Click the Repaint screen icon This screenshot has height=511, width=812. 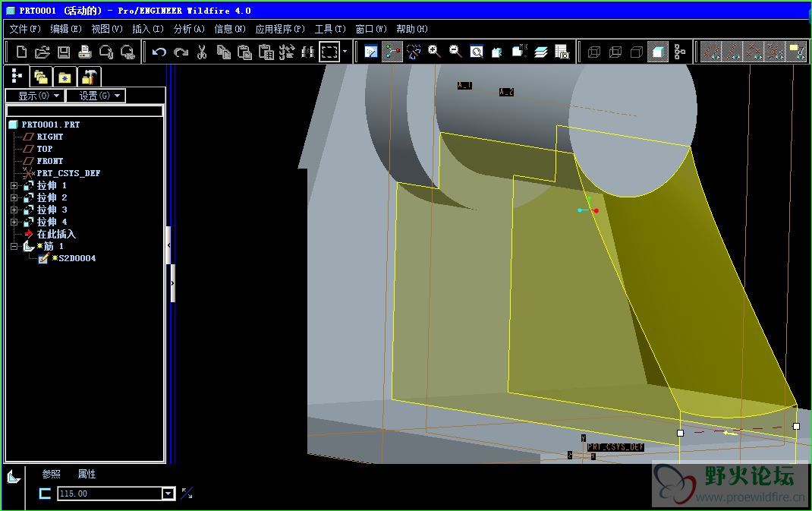[x=371, y=52]
